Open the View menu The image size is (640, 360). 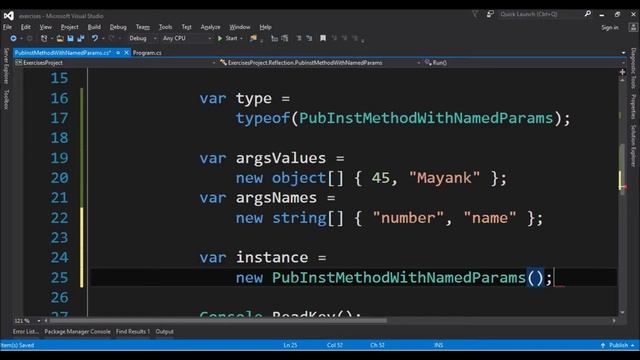[45, 27]
